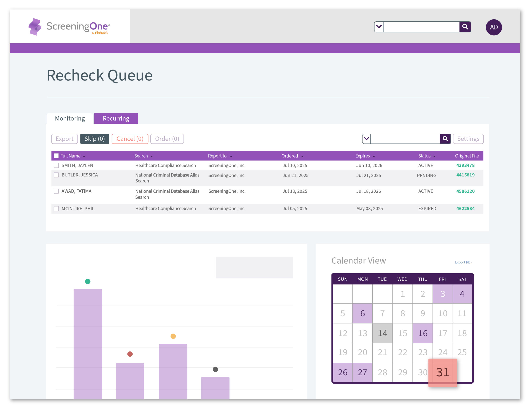Image resolution: width=532 pixels, height=411 pixels.
Task: Click the red dot on bar chart
Action: point(130,354)
